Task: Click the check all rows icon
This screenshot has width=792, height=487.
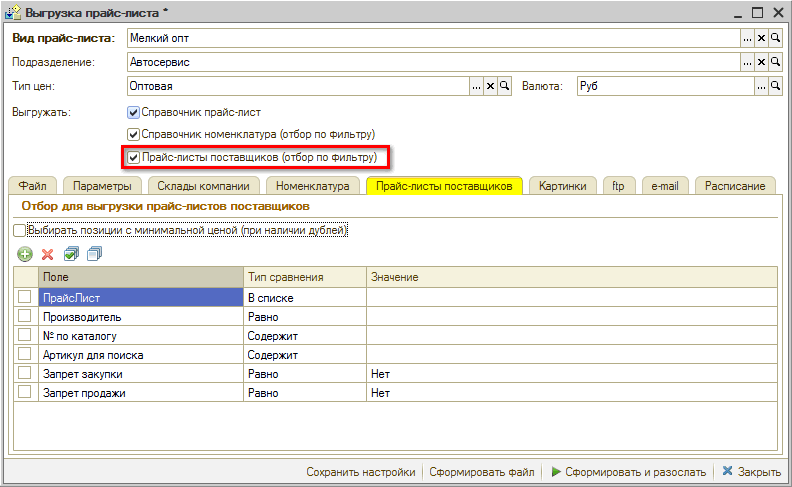Action: (71, 255)
